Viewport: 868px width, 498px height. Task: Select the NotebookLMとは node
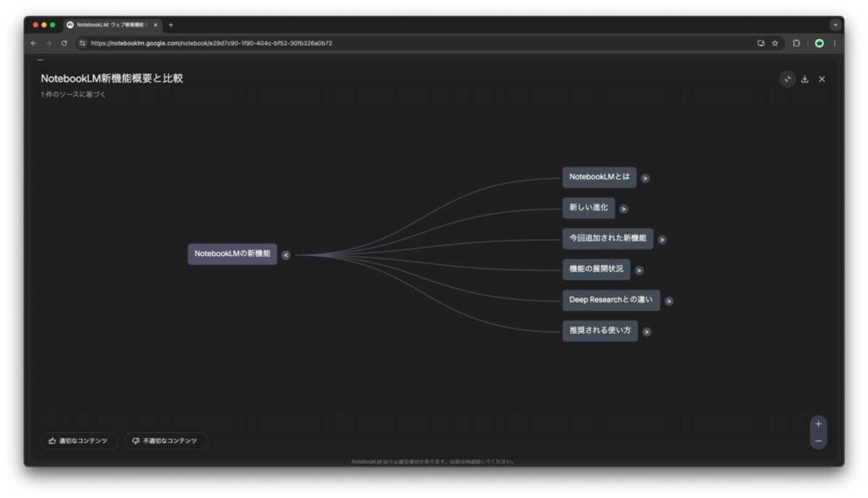599,177
